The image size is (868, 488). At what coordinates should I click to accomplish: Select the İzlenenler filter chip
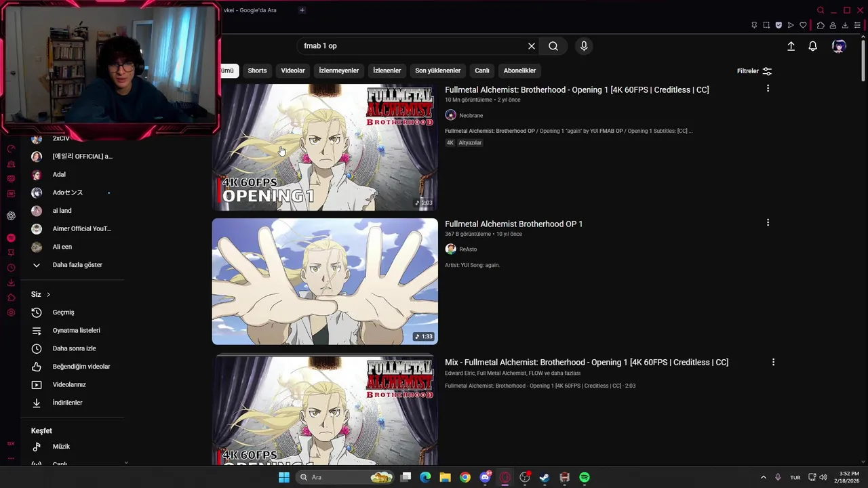tap(387, 70)
